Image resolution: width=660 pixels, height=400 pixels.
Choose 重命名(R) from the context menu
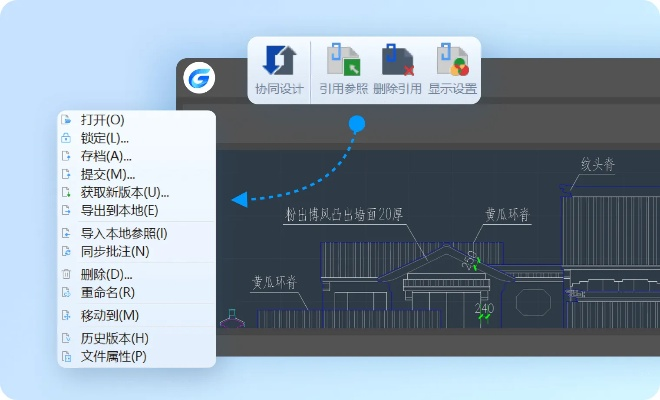107,292
